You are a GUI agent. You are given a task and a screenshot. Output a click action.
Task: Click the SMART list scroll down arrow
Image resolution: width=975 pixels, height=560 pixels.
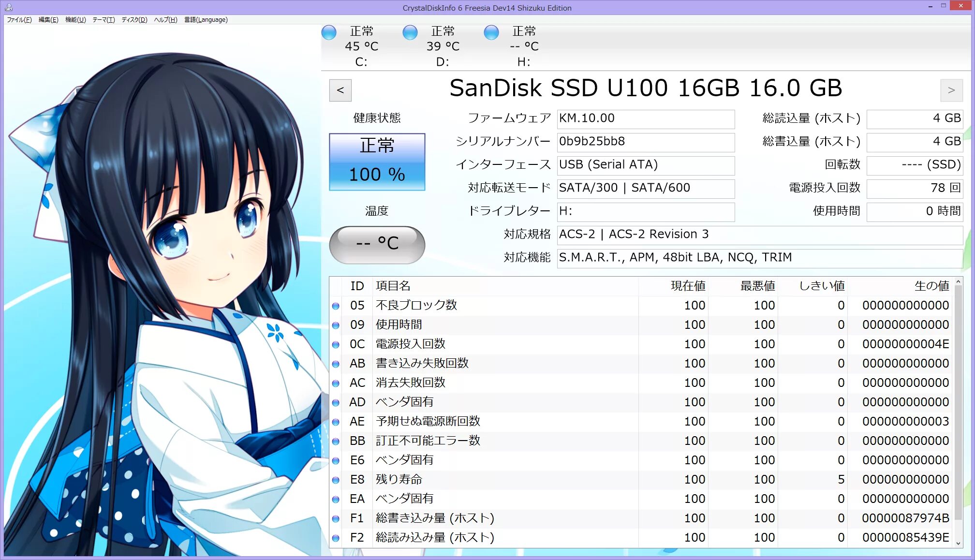(958, 544)
